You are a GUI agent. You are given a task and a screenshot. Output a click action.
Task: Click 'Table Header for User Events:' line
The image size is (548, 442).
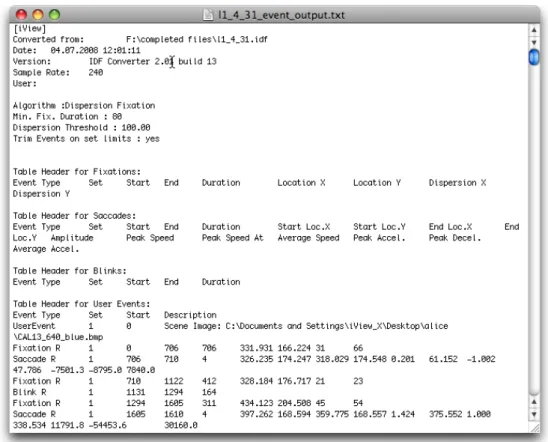point(81,304)
